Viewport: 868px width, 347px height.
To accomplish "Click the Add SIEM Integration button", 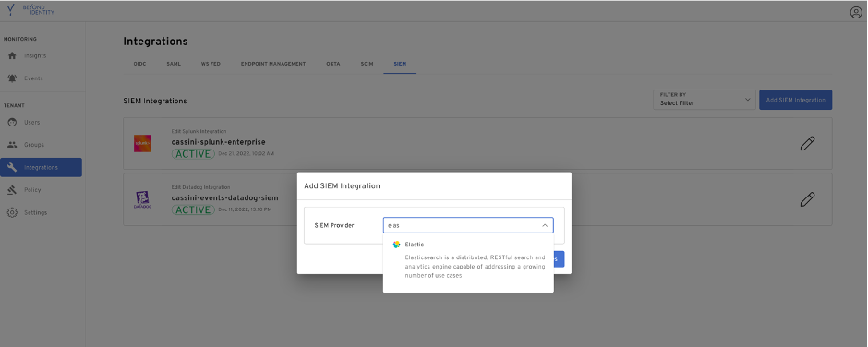I will (795, 101).
